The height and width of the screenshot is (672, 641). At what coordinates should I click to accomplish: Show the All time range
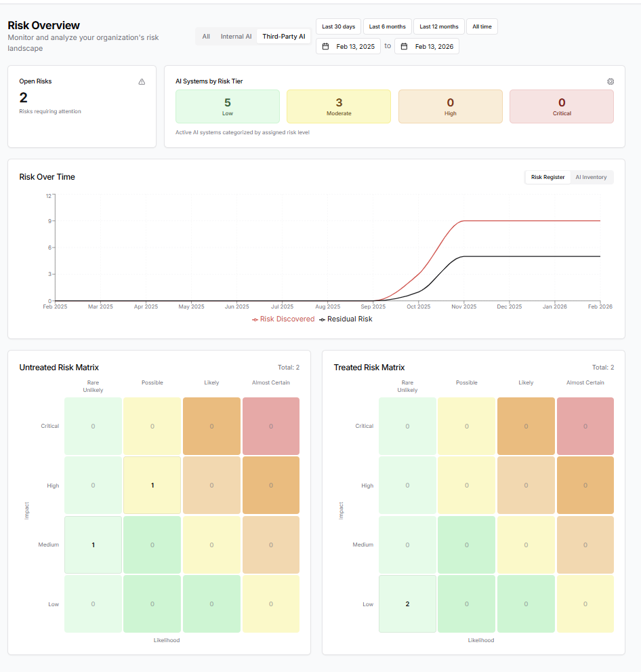pyautogui.click(x=482, y=26)
